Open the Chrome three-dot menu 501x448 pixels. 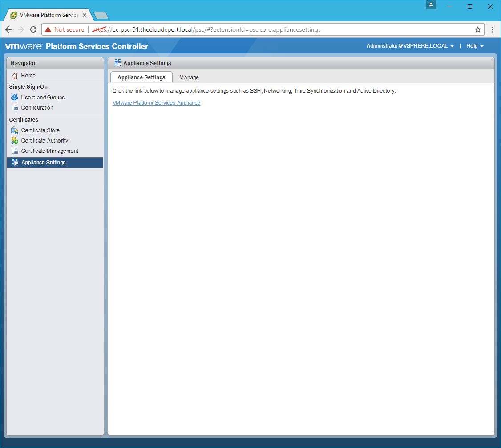[x=493, y=30]
